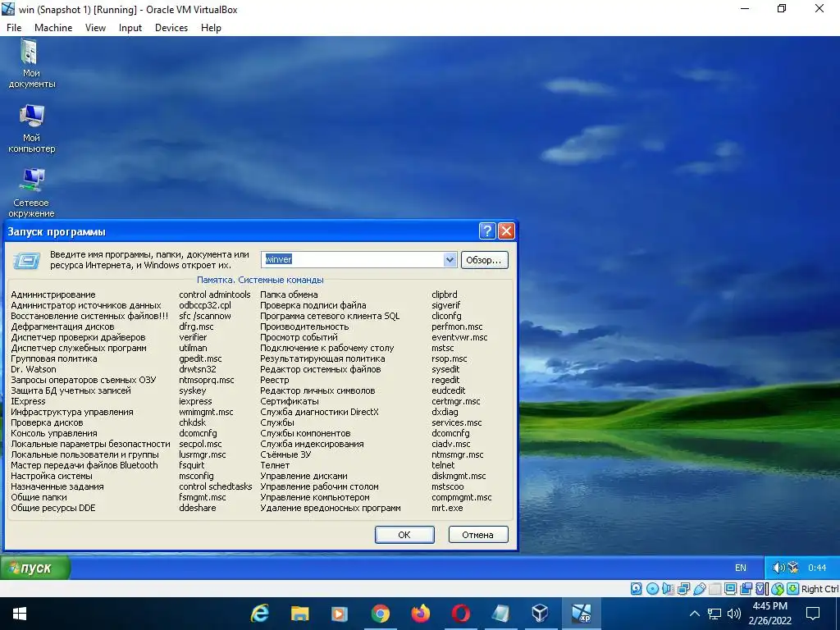This screenshot has height=630, width=840.
Task: Click the VirtualBox hard disk activity indicator
Action: pos(637,589)
